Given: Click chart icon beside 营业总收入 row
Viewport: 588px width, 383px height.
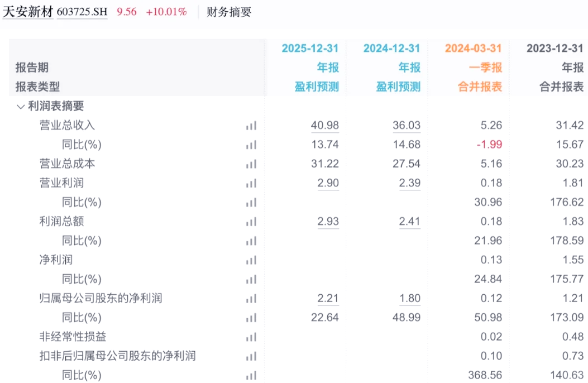Looking at the screenshot, I should point(251,126).
